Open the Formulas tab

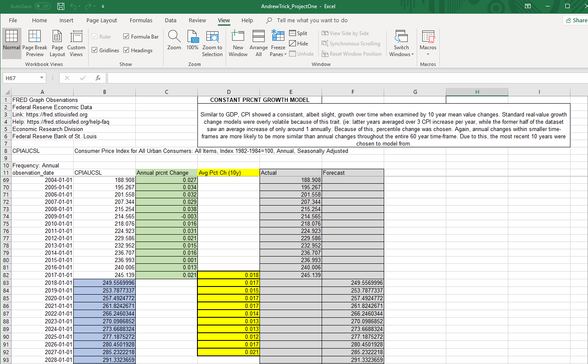[x=141, y=20]
